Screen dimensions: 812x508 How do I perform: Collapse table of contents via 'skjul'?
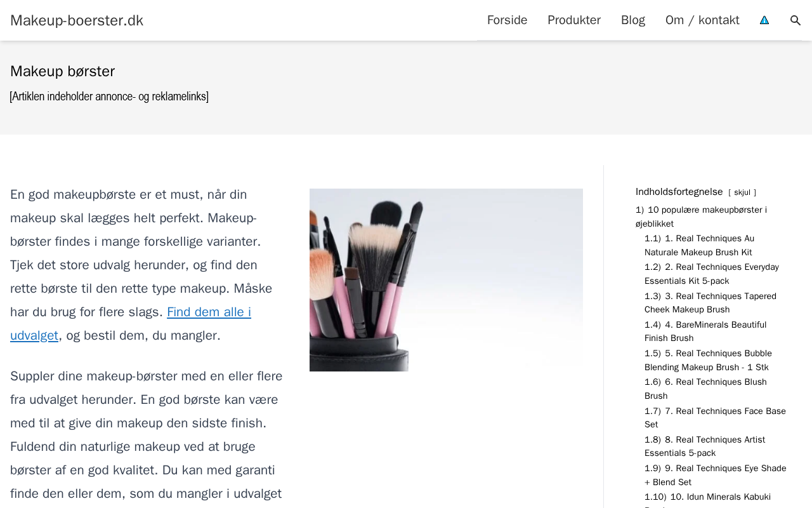[x=742, y=192]
